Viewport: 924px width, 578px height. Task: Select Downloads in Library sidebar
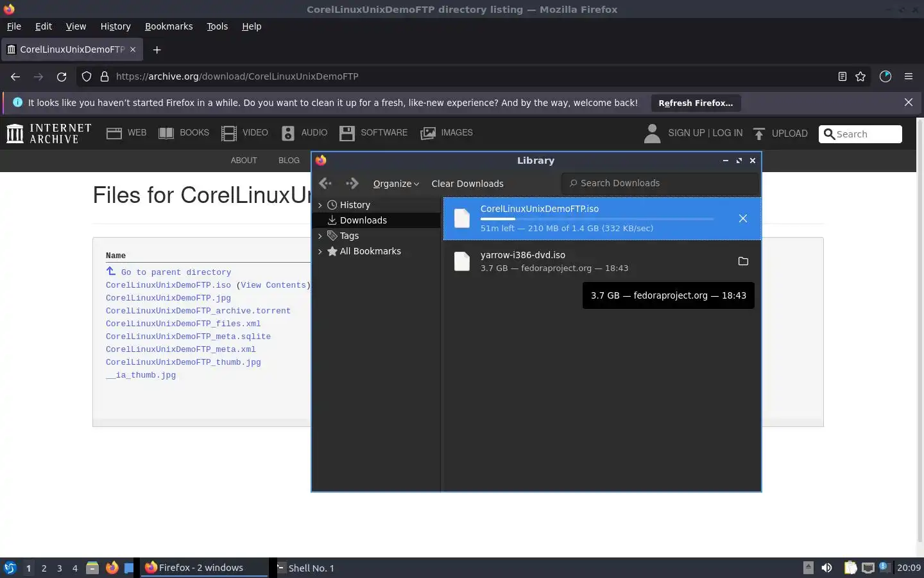click(363, 220)
